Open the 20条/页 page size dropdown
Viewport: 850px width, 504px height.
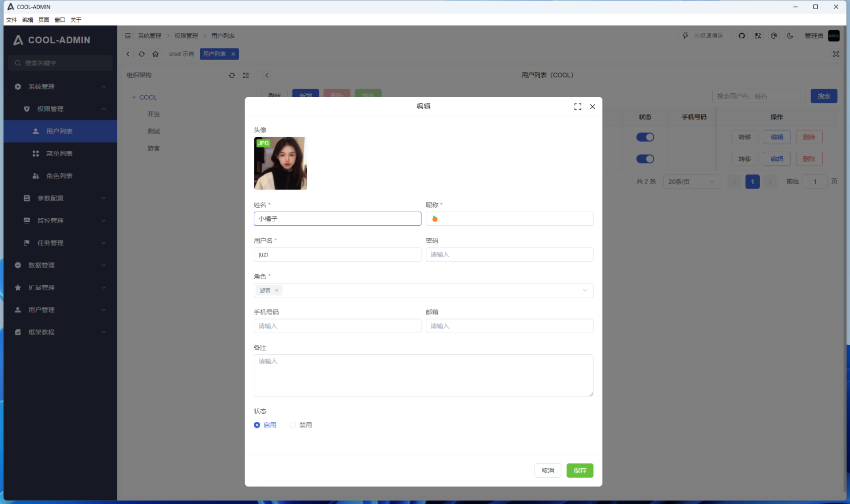pyautogui.click(x=692, y=181)
